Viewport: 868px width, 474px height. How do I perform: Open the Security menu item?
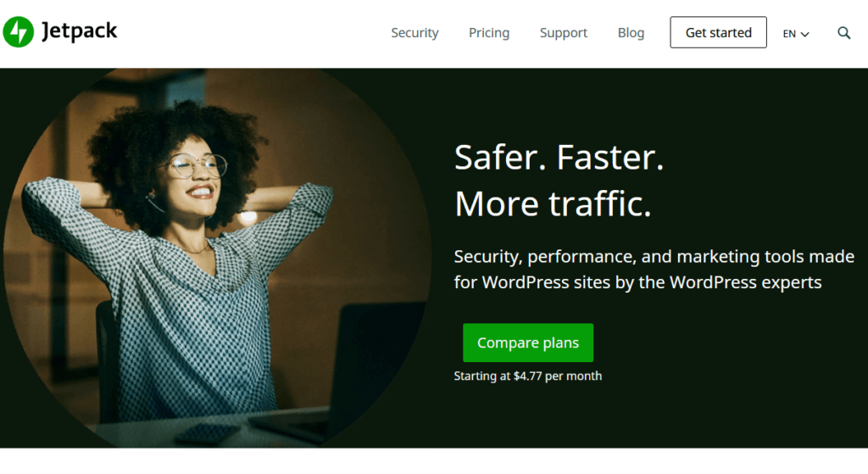(415, 33)
